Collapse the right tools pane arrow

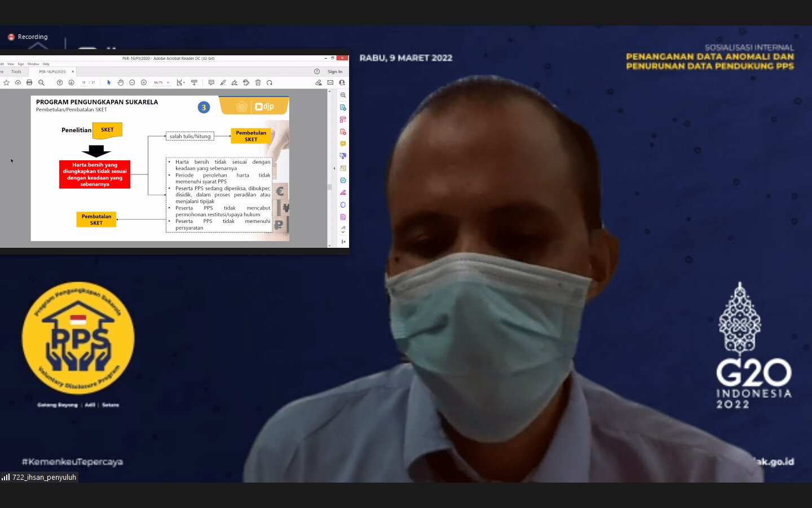pos(334,168)
